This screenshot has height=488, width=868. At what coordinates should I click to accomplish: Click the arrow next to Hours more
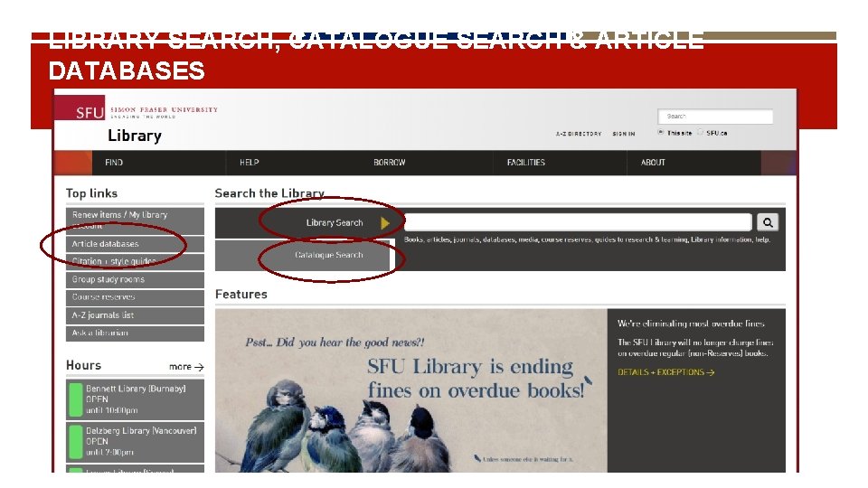click(199, 367)
